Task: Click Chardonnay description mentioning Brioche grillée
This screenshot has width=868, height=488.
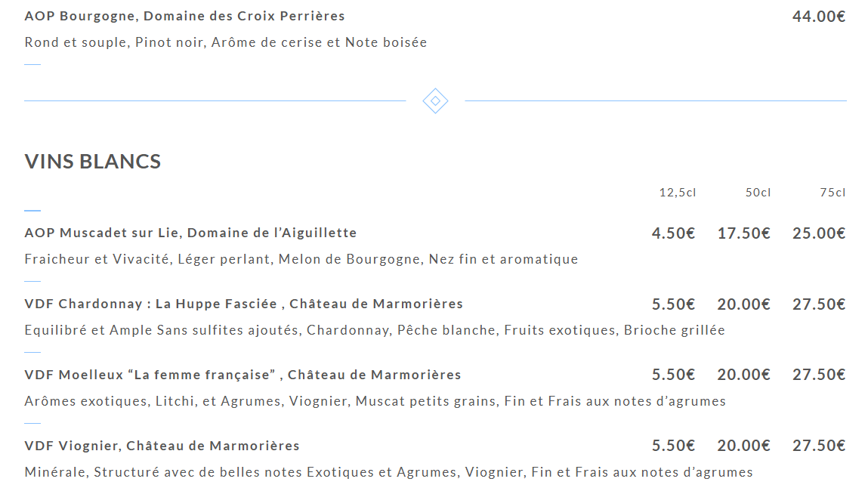Action: pos(374,330)
